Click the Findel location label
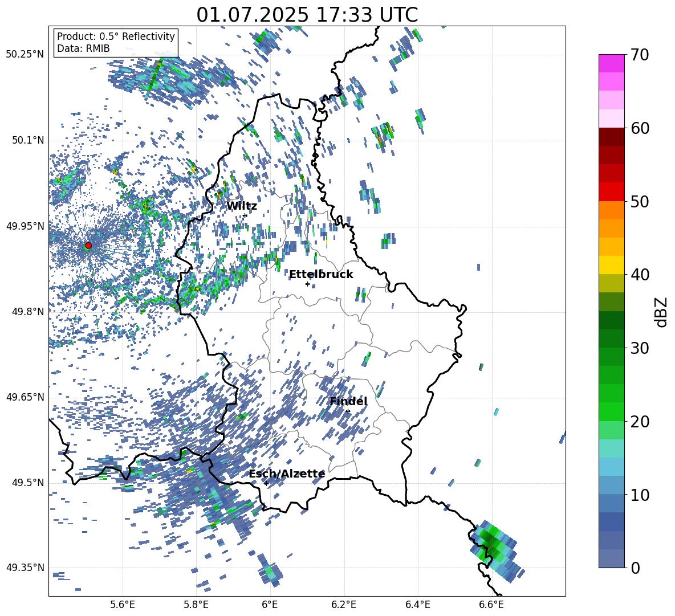 [348, 401]
